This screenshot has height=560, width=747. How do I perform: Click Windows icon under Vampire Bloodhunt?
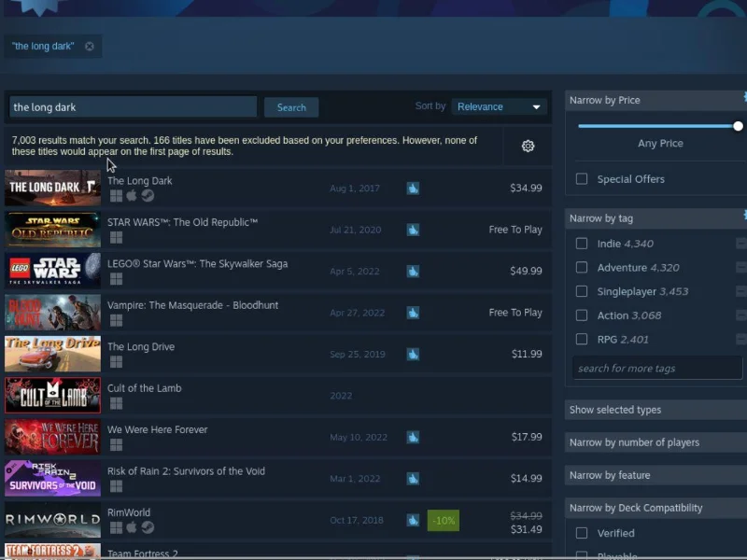(116, 320)
